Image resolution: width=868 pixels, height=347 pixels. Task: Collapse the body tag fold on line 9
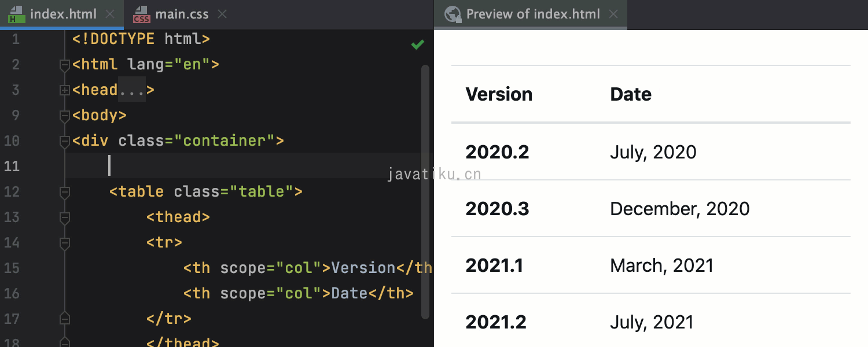(65, 116)
